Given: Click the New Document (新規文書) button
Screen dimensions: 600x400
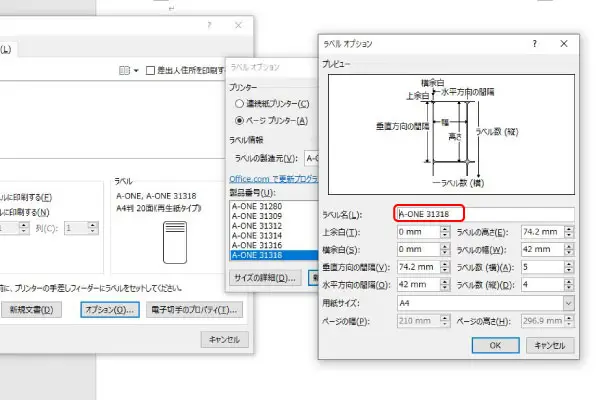Looking at the screenshot, I should (x=31, y=310).
